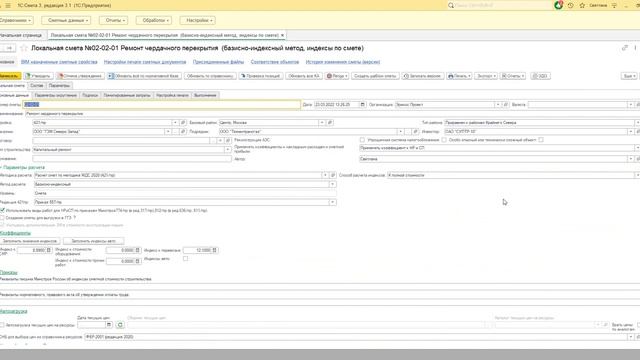Viewport: 640px width, 360px height.
Task: Open the BIM назначенные сметные свойства link
Action: (x=59, y=62)
